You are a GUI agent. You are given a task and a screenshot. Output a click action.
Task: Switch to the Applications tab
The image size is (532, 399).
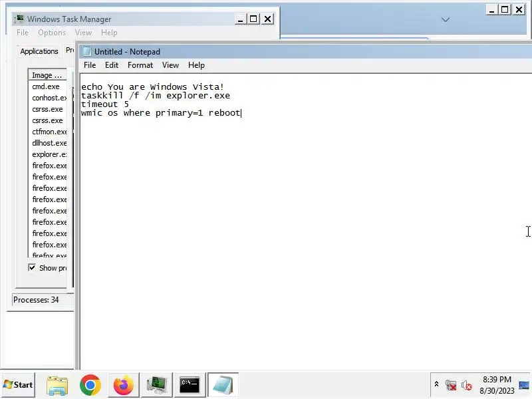pos(39,51)
